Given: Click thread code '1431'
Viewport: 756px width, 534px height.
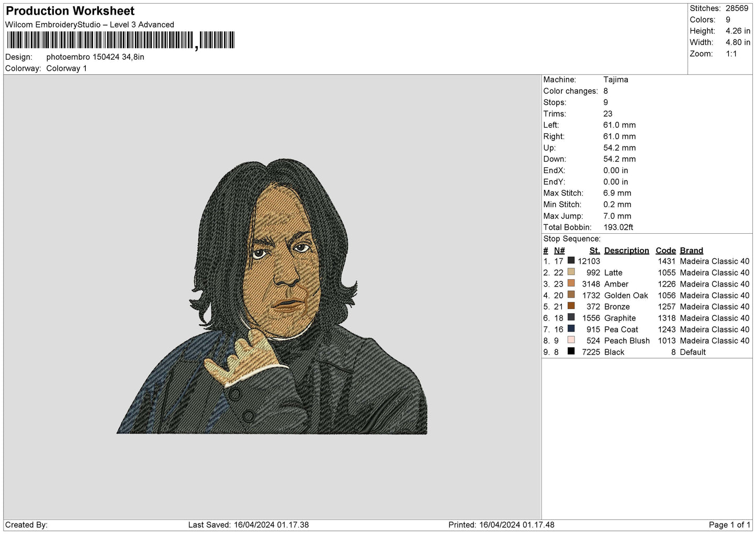Looking at the screenshot, I should 667,261.
